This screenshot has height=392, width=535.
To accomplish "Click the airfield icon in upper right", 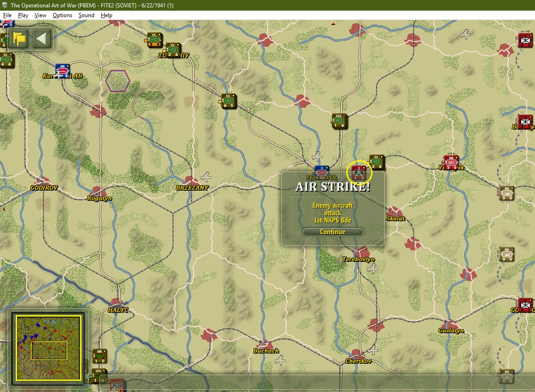I will point(465,34).
